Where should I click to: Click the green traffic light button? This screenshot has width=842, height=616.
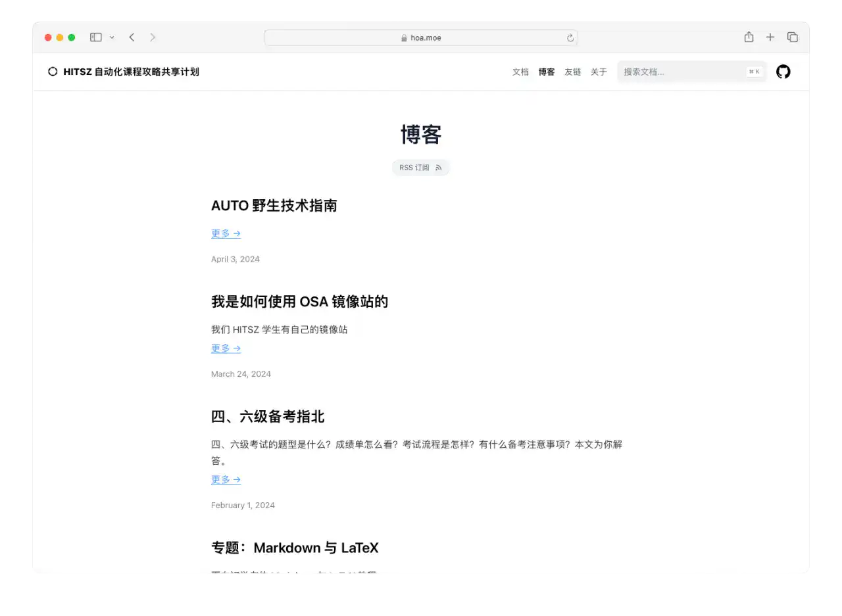point(72,37)
